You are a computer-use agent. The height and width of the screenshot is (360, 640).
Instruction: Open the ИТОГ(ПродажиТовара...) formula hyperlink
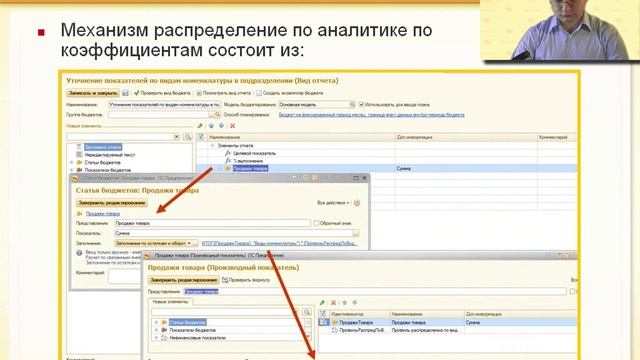280,243
